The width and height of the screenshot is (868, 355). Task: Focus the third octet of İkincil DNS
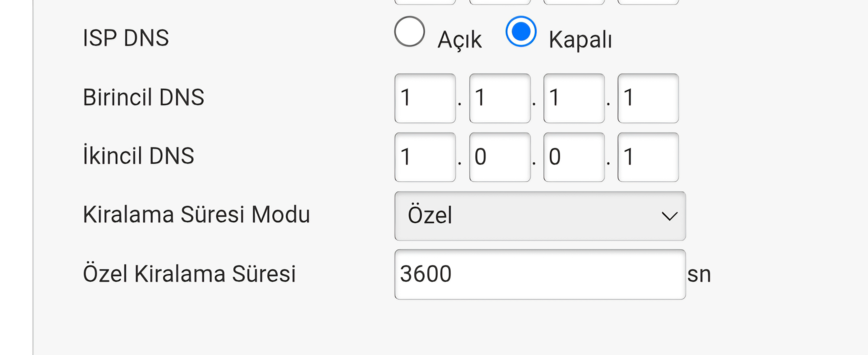(574, 157)
